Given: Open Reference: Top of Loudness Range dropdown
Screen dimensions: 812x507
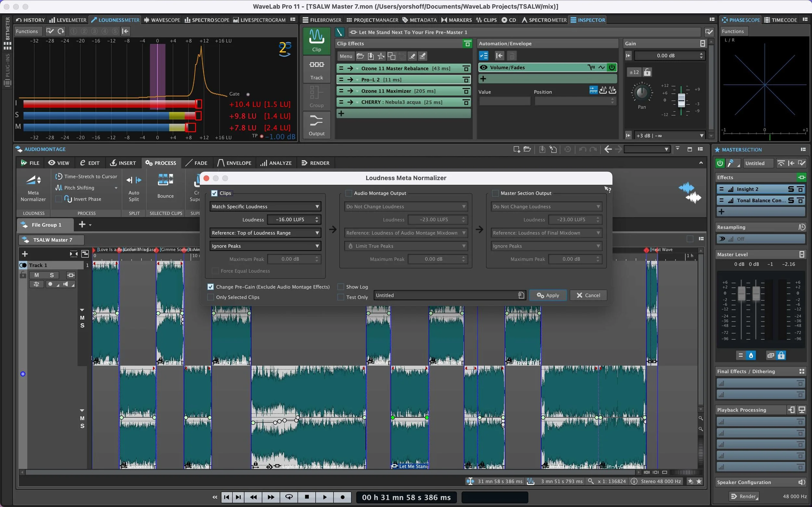Looking at the screenshot, I should coord(265,233).
